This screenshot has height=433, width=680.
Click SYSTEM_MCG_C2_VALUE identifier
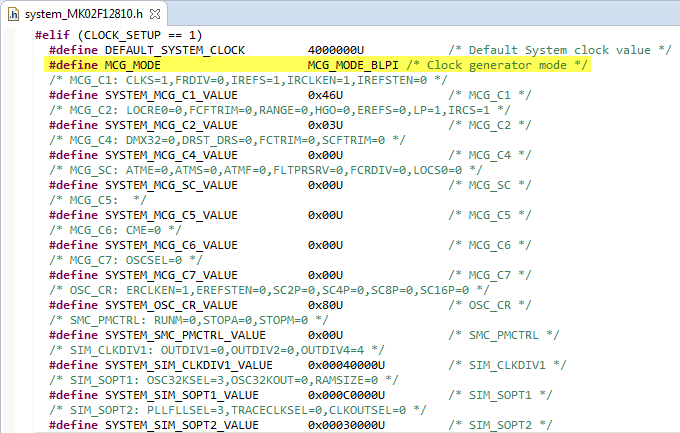pyautogui.click(x=171, y=125)
